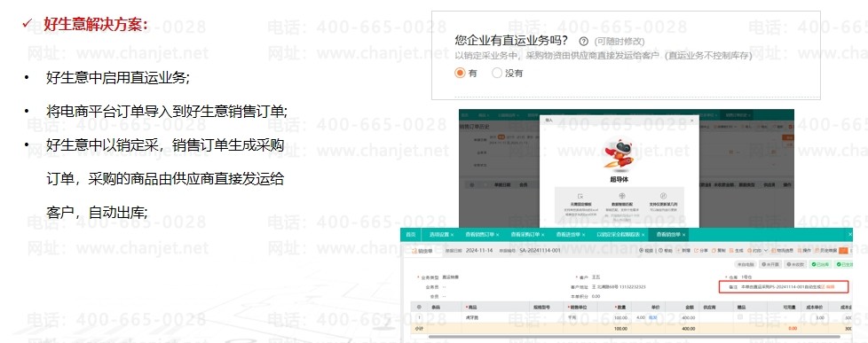
Task: Click the 支持仅更新某几列 feature icon
Action: tap(663, 196)
